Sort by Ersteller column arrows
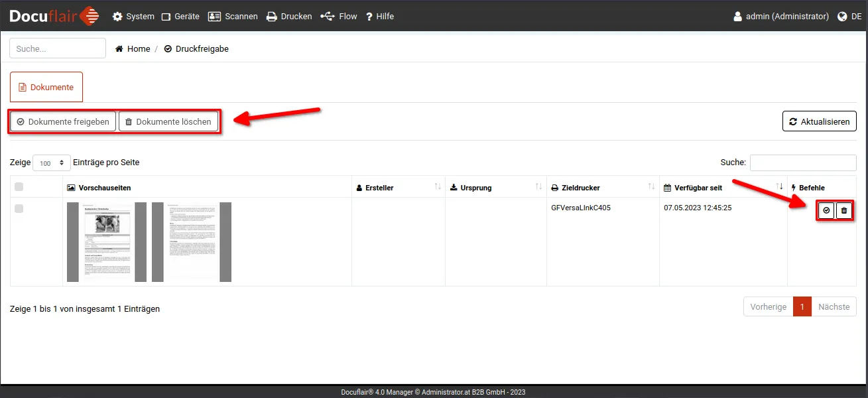 pyautogui.click(x=438, y=187)
